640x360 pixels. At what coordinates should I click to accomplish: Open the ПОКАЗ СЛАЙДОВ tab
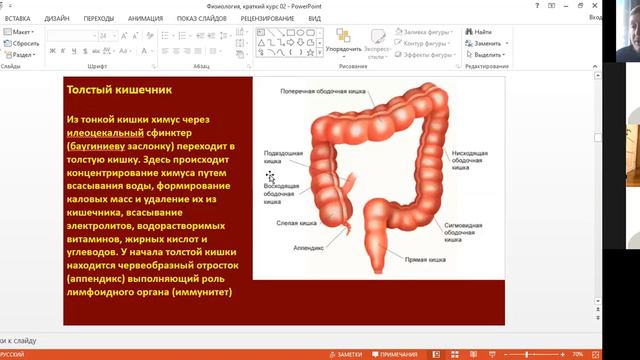pos(202,18)
